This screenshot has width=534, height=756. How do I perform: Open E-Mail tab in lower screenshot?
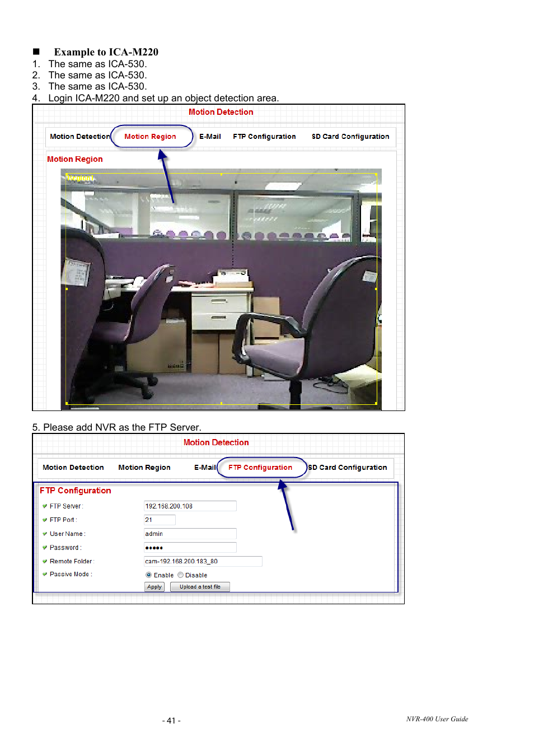coord(205,468)
